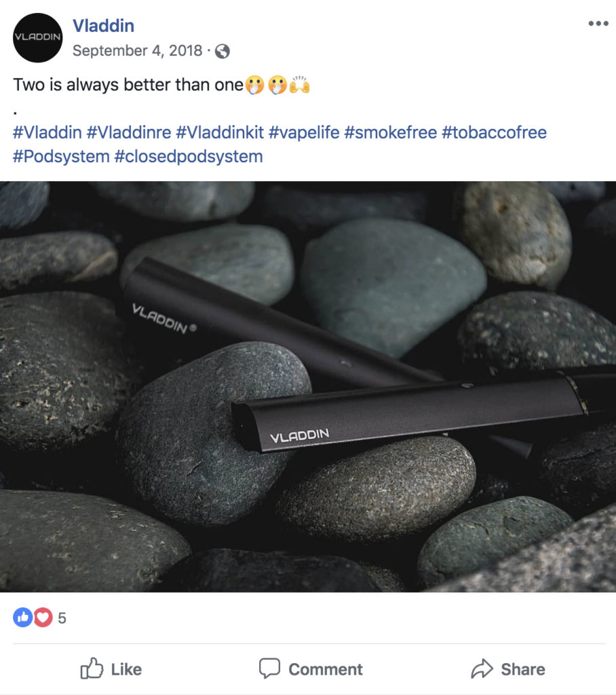
Task: Open the three-dot post options menu
Action: 598,24
